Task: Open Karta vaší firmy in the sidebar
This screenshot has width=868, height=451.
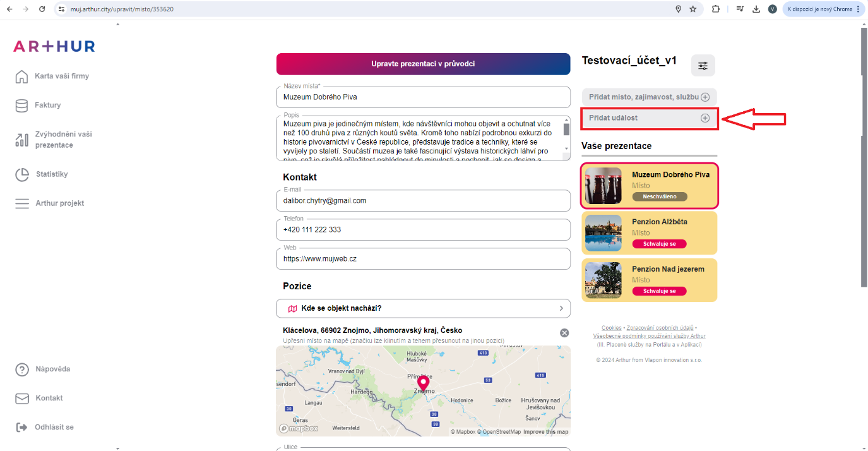Action: pos(61,76)
